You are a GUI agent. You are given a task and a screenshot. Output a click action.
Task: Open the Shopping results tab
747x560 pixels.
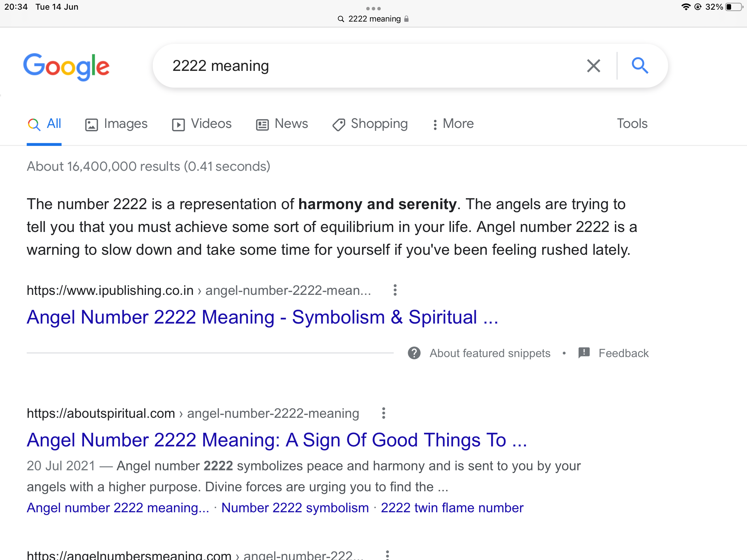pyautogui.click(x=370, y=124)
